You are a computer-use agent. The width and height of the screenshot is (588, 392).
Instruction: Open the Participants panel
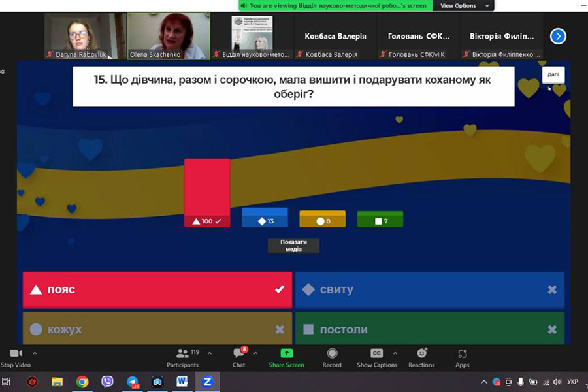pyautogui.click(x=183, y=358)
